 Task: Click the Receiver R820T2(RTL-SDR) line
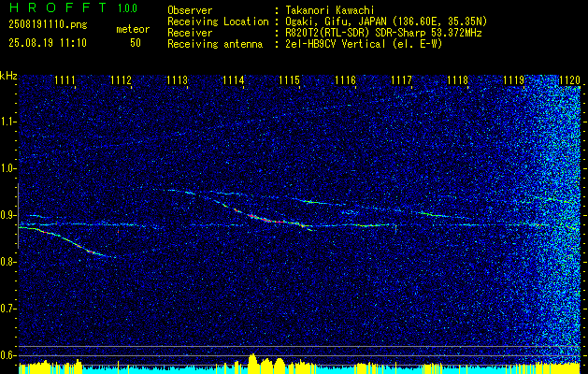click(383, 33)
